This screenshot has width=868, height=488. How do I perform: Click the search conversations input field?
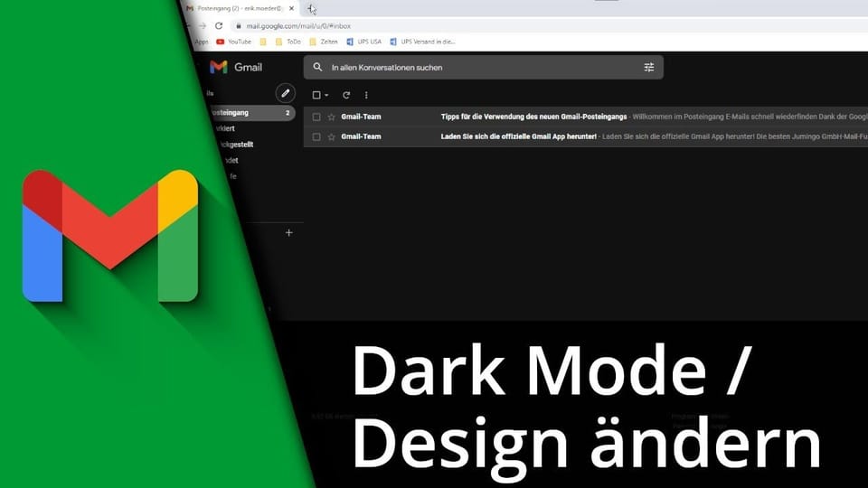pos(483,68)
